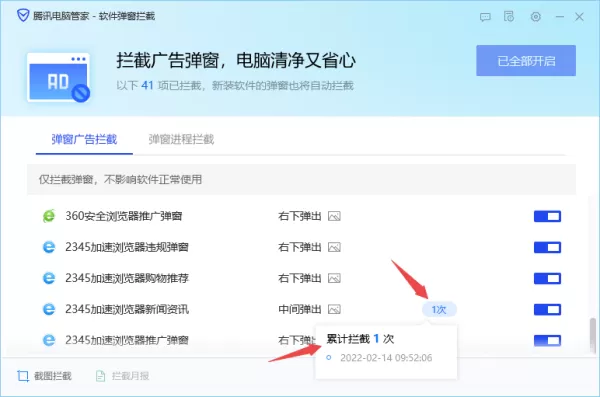600x397 pixels.
Task: Open the block record log icon
Action: click(509, 16)
